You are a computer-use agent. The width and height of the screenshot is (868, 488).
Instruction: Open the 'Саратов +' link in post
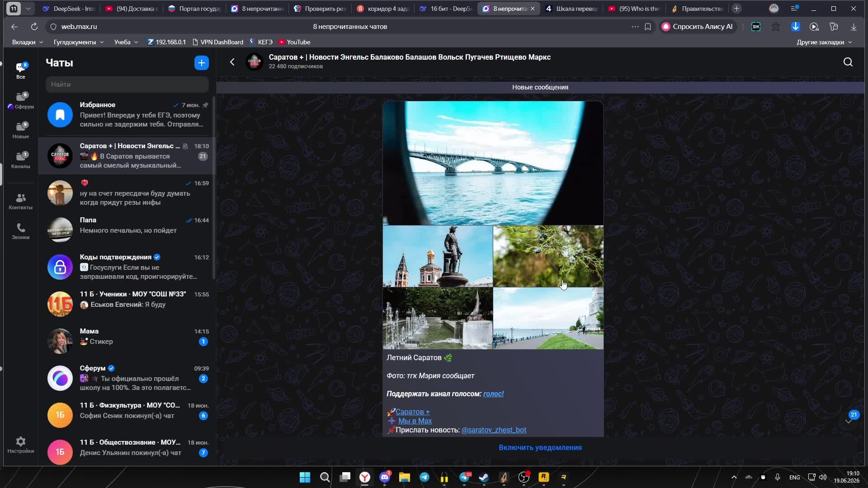pos(413,412)
